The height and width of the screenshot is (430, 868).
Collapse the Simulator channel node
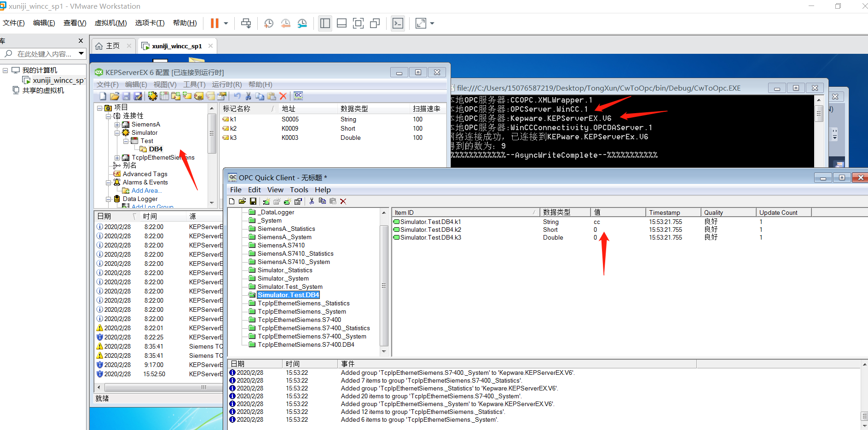pos(117,133)
